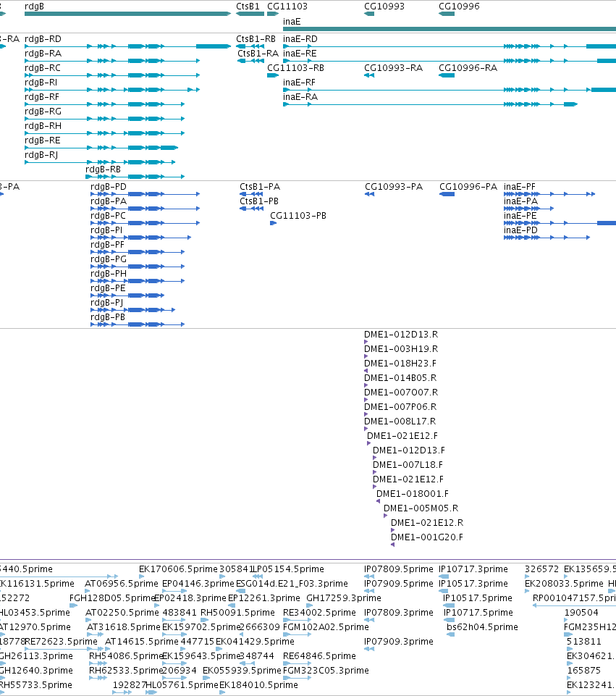The width and height of the screenshot is (616, 696).
Task: Click the rdgB-RI transcript label
Action: click(41, 83)
